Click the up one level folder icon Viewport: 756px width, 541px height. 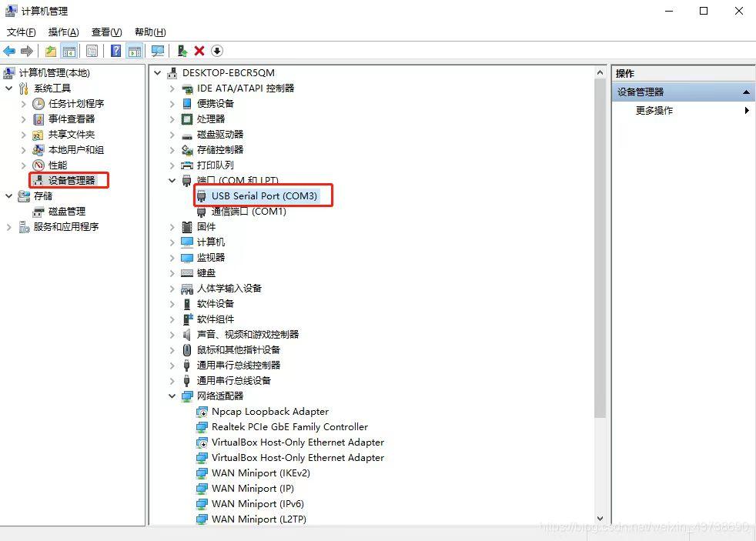coord(50,51)
